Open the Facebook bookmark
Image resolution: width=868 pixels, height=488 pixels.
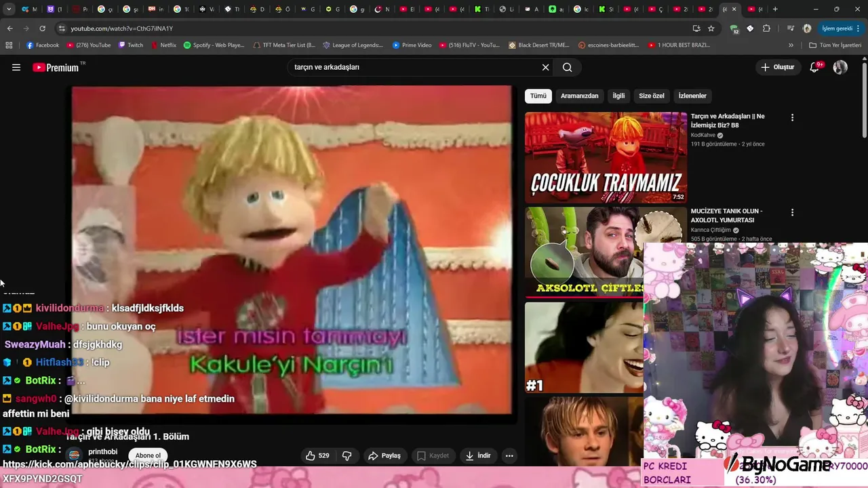coord(43,45)
